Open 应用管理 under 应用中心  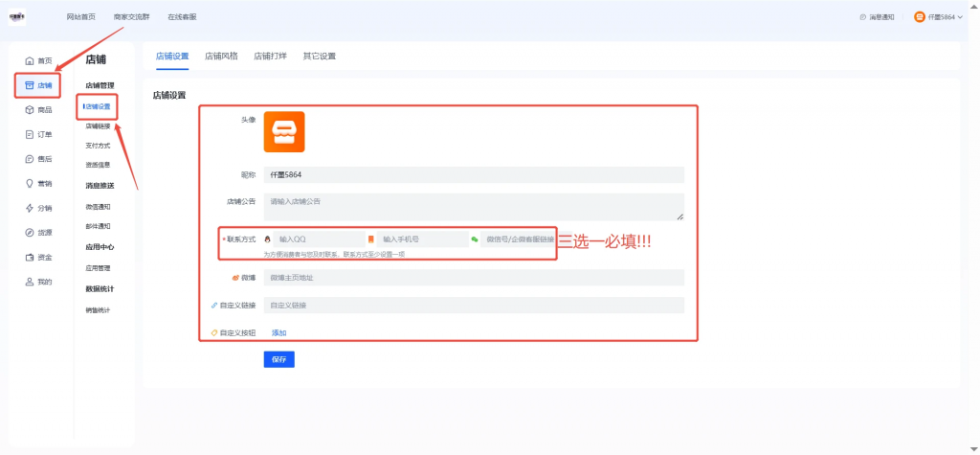click(x=99, y=268)
